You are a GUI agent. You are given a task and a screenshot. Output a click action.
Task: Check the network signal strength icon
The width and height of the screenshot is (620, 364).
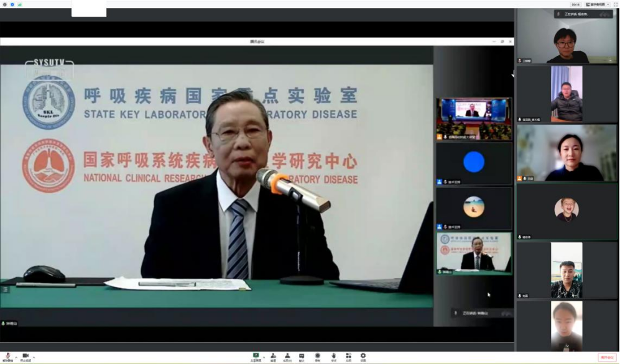19,4
